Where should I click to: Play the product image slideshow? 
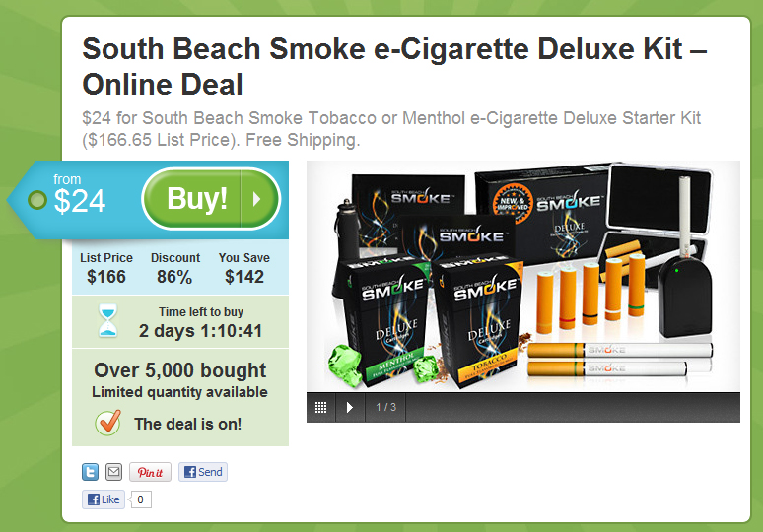coord(349,407)
